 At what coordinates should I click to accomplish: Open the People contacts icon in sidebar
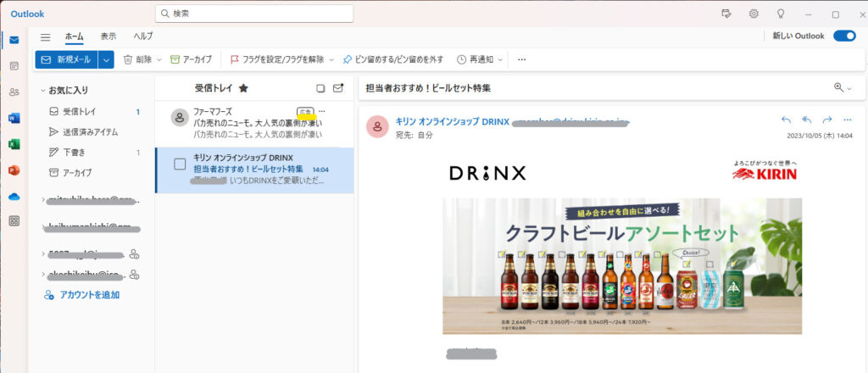tap(14, 92)
